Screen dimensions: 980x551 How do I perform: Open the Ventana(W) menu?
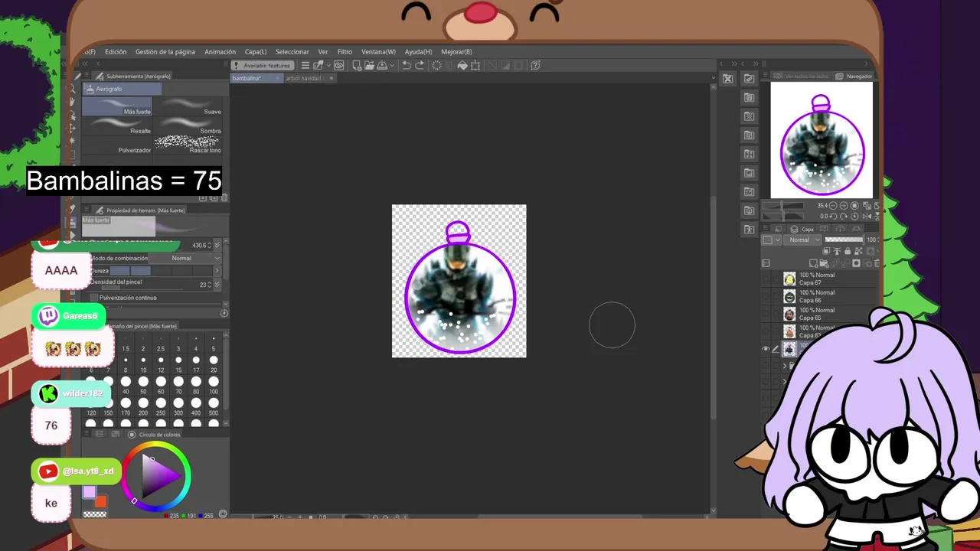pos(378,52)
